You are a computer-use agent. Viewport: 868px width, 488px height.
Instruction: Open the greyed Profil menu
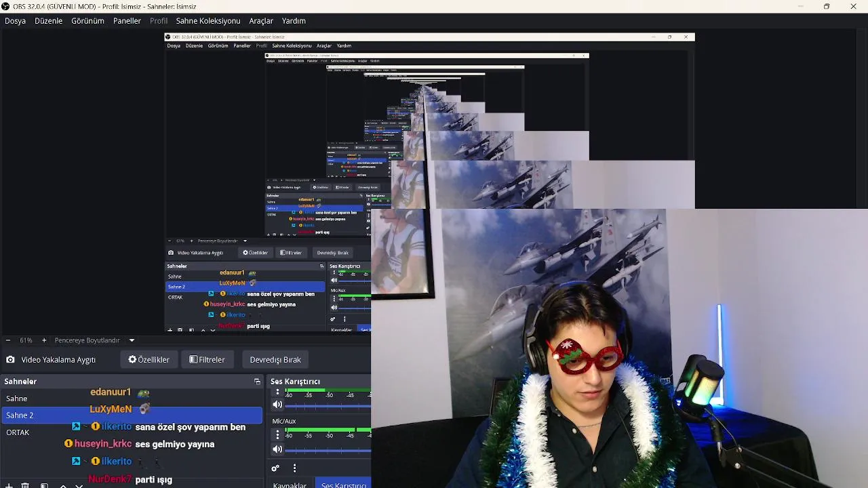point(159,21)
